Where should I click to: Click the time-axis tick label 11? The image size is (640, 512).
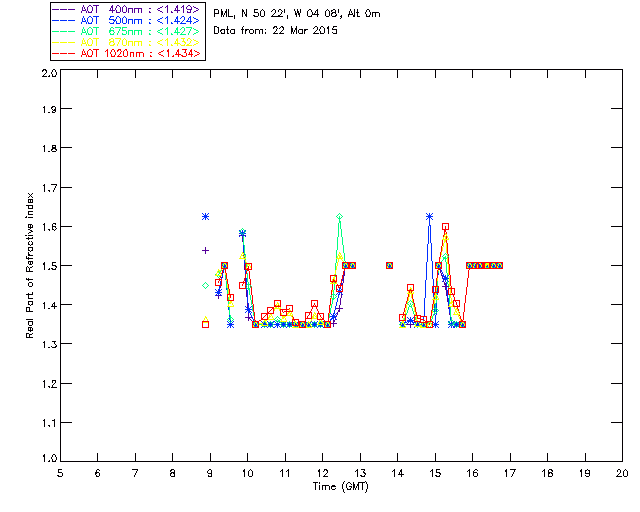[285, 473]
